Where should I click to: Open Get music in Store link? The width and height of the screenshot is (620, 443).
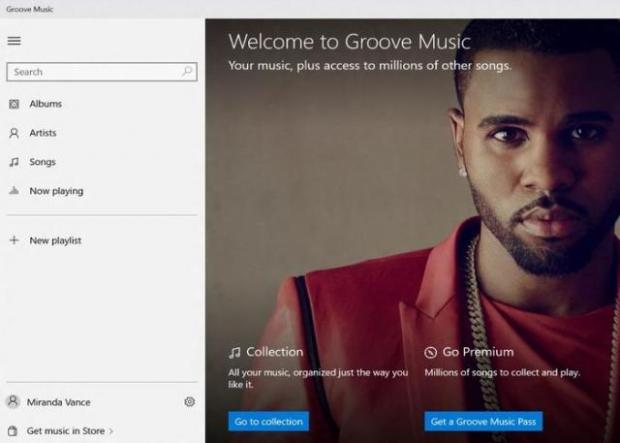[66, 431]
